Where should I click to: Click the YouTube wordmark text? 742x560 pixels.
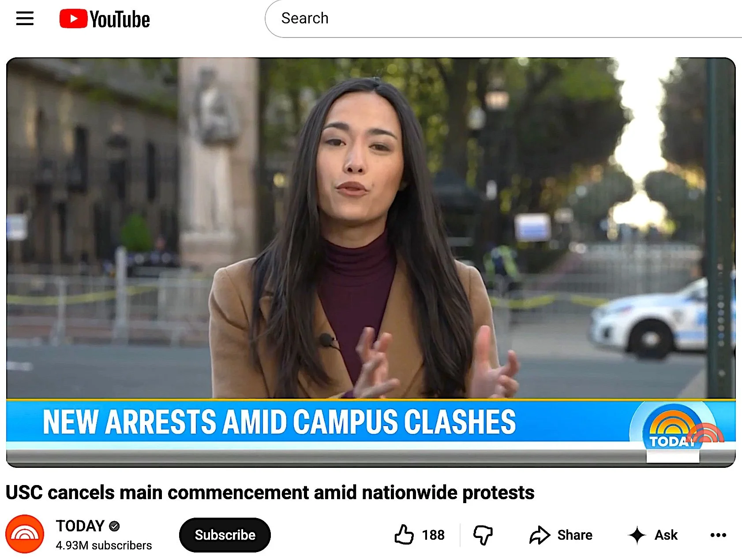pyautogui.click(x=120, y=19)
